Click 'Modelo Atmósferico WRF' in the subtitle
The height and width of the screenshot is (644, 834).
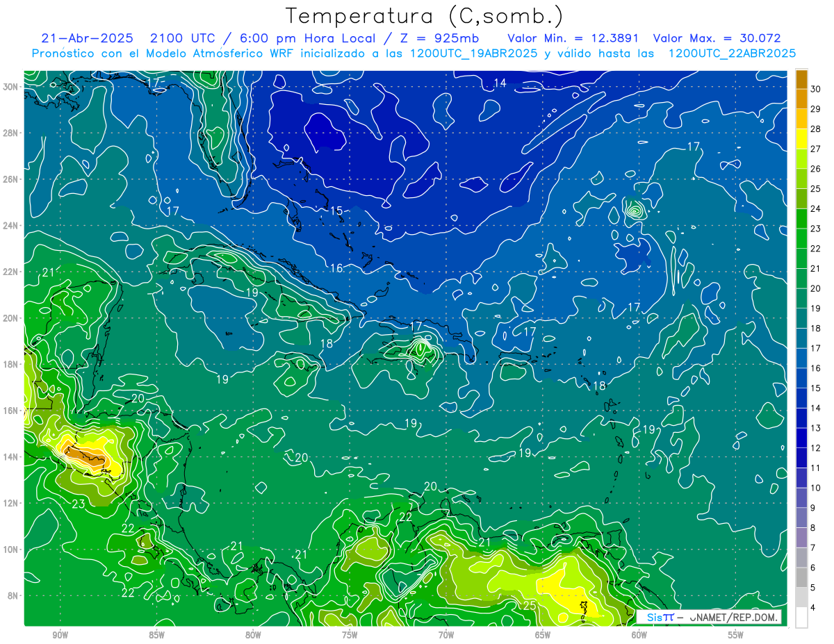click(x=220, y=53)
